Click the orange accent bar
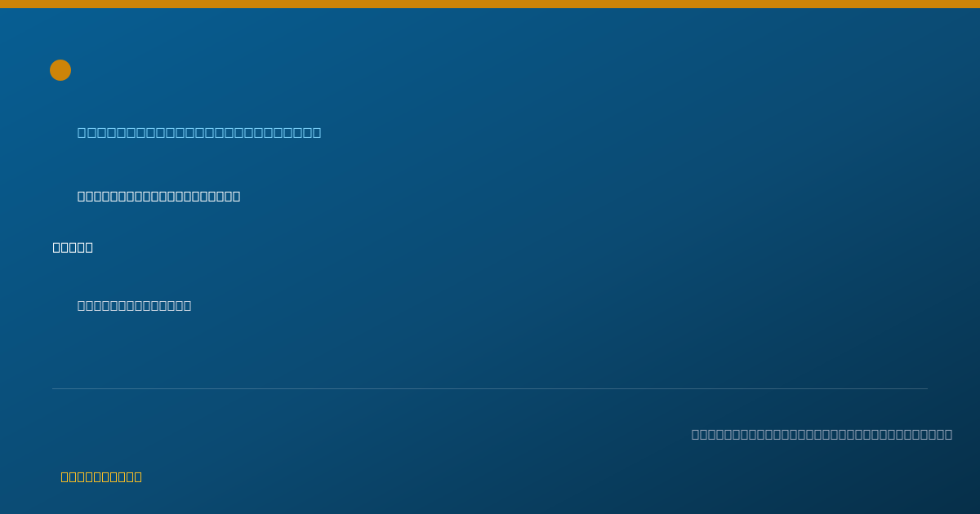 coord(490,4)
